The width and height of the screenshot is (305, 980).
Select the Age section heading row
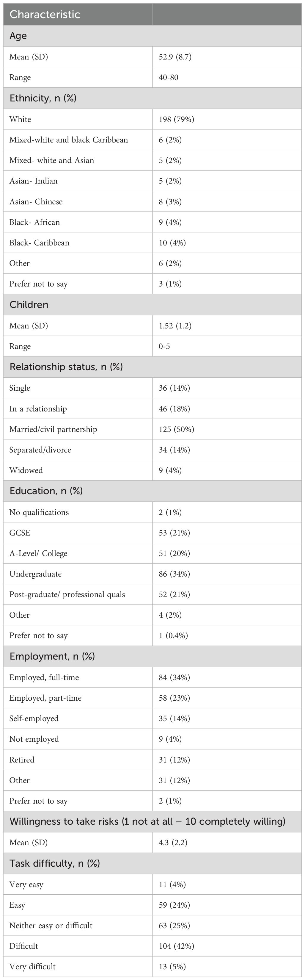click(152, 36)
